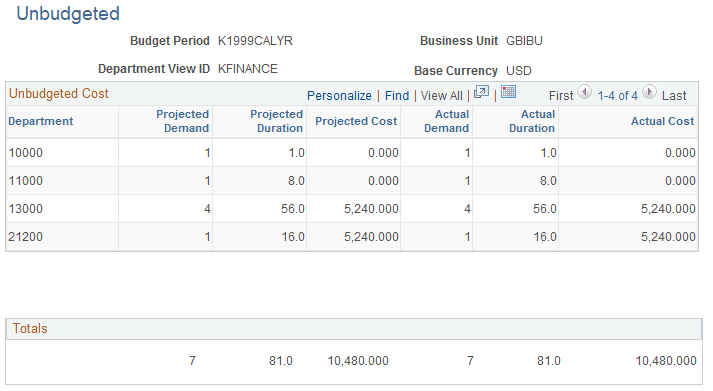Click the Unbudgeted Cost grid title
713x391 pixels.
click(59, 94)
